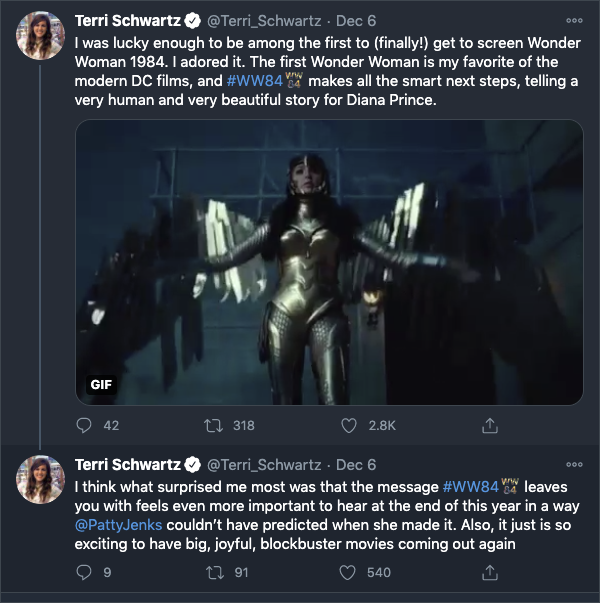Open the more options menu on second tweet
The height and width of the screenshot is (603, 600).
(574, 465)
